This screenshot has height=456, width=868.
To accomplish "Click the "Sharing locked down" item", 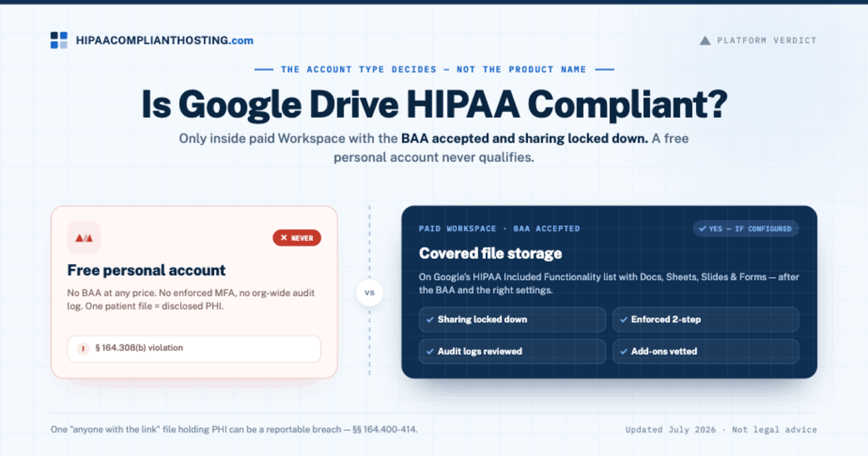I will (x=512, y=319).
